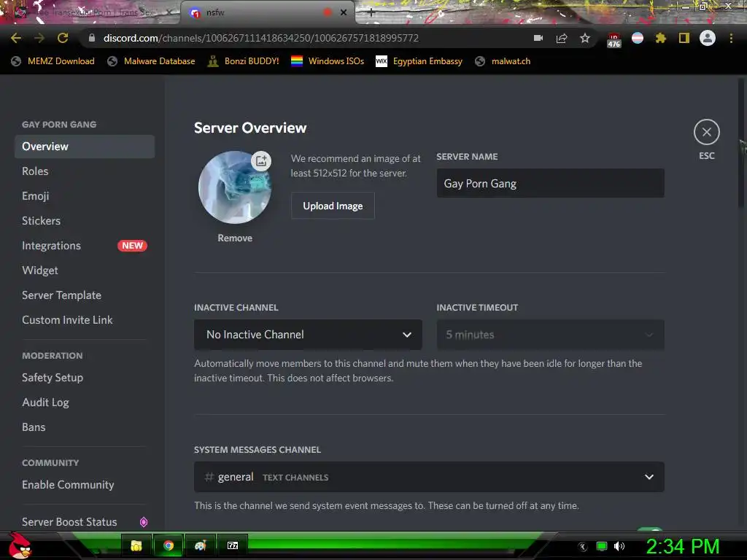Reload the current page
The width and height of the screenshot is (747, 560).
(63, 38)
